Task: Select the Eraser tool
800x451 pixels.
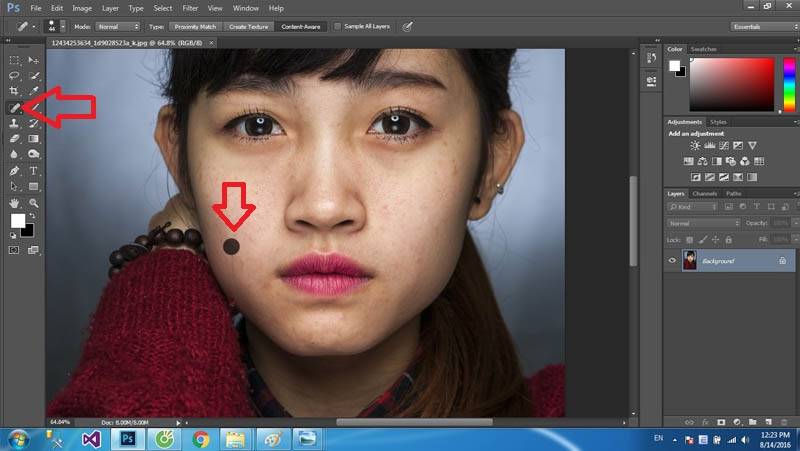Action: pos(14,138)
